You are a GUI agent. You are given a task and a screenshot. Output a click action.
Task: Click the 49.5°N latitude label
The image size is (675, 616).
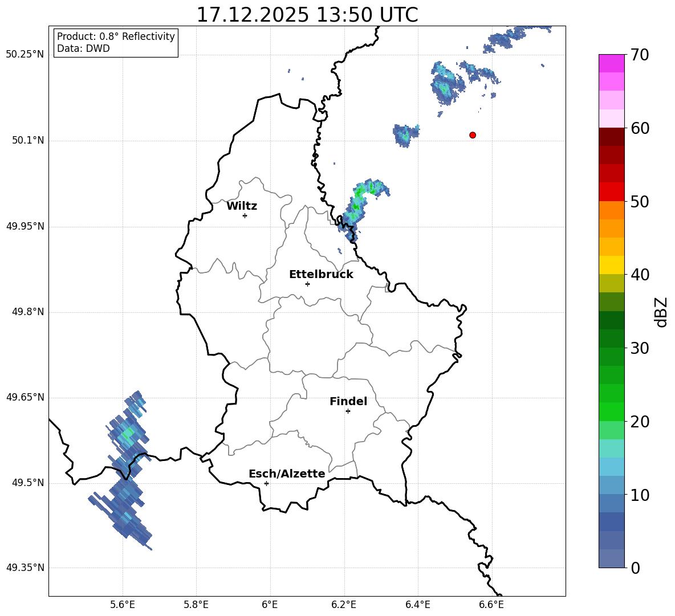click(28, 483)
